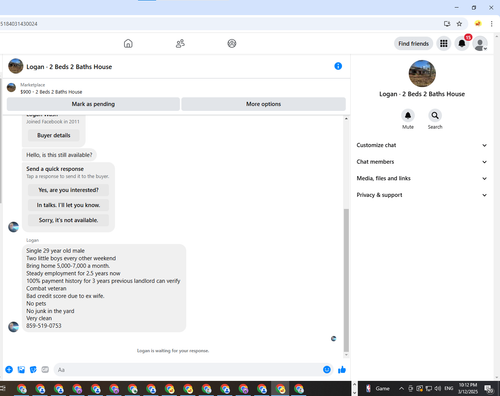Open the Marketplace listing thumbnail
500x396 pixels.
[11, 88]
